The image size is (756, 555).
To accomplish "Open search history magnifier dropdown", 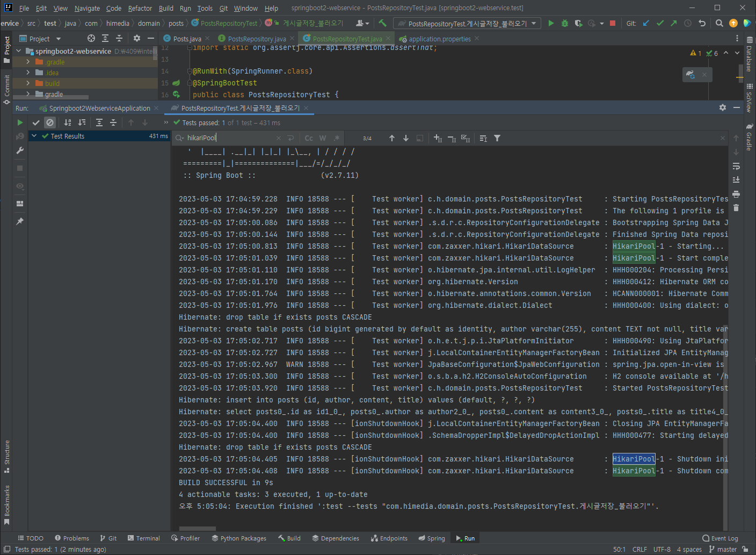I will pyautogui.click(x=180, y=138).
